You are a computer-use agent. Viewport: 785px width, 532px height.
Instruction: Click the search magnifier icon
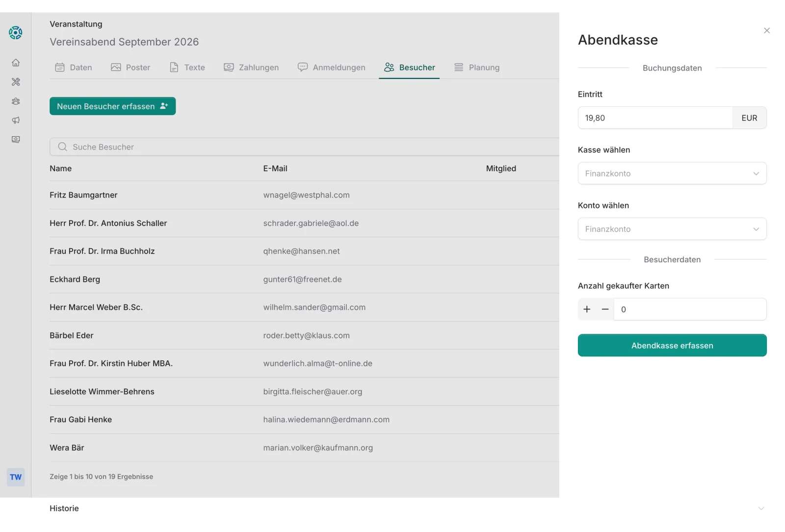[62, 147]
